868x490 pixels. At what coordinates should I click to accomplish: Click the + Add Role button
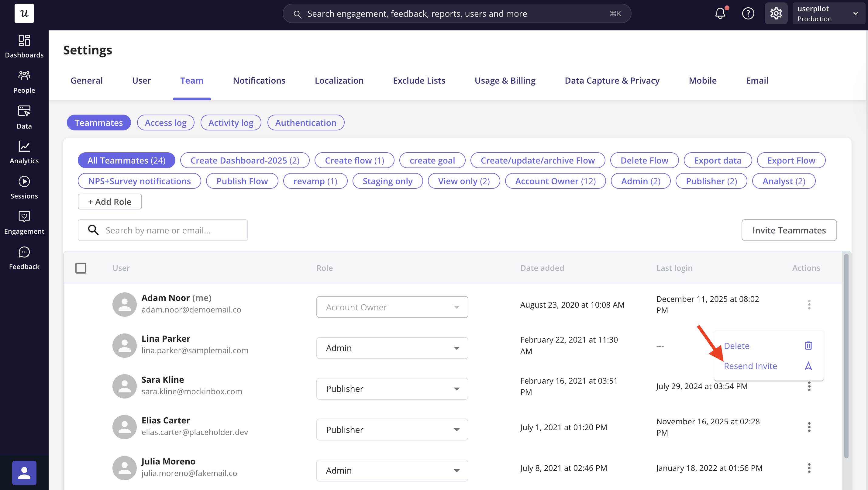pos(109,202)
